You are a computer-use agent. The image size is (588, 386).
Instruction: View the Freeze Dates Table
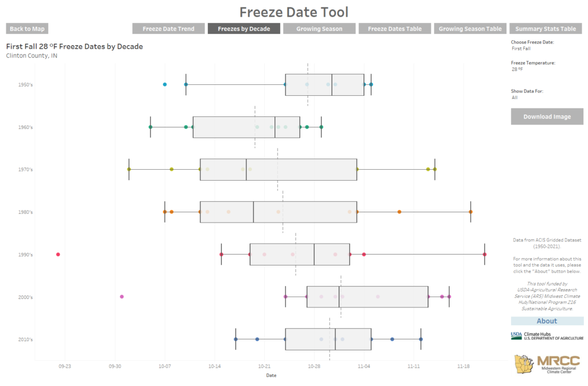(x=394, y=28)
